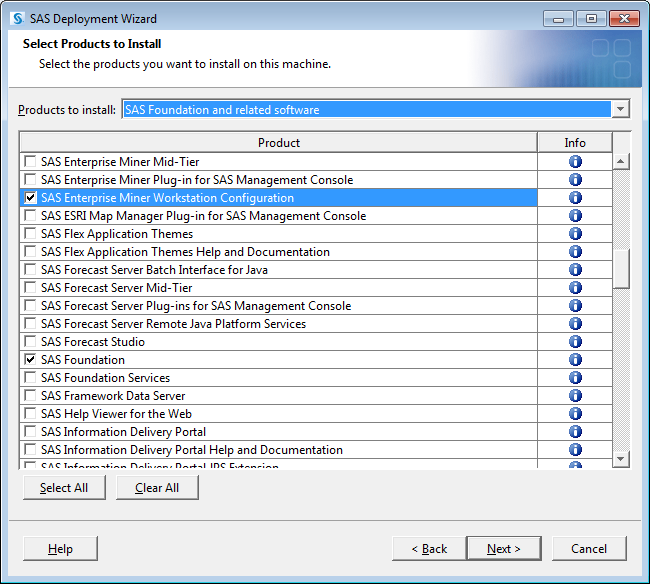This screenshot has width=650, height=584.
Task: Tick SAS ESRI Map Manager Plug-in checkbox
Action: [x=30, y=215]
